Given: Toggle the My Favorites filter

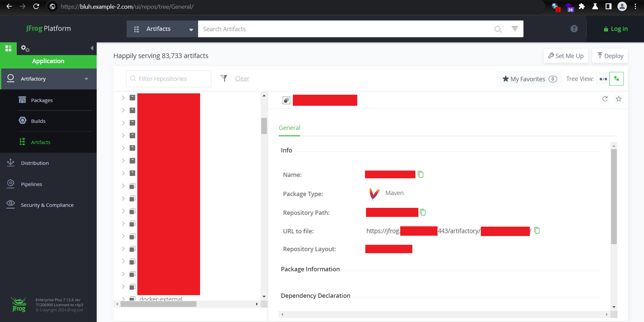Looking at the screenshot, I should tap(529, 79).
